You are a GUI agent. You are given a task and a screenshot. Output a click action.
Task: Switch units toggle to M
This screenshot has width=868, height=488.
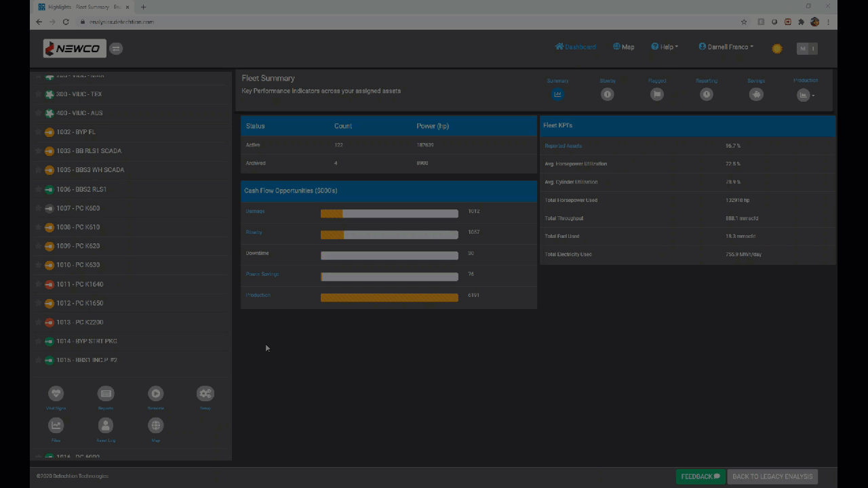coord(802,49)
